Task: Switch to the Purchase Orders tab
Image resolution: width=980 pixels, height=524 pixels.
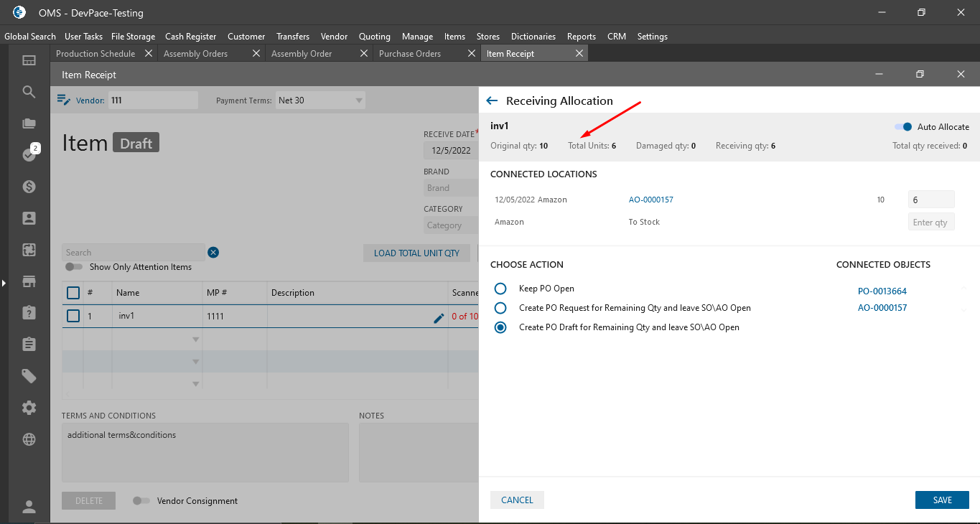Action: (x=410, y=54)
